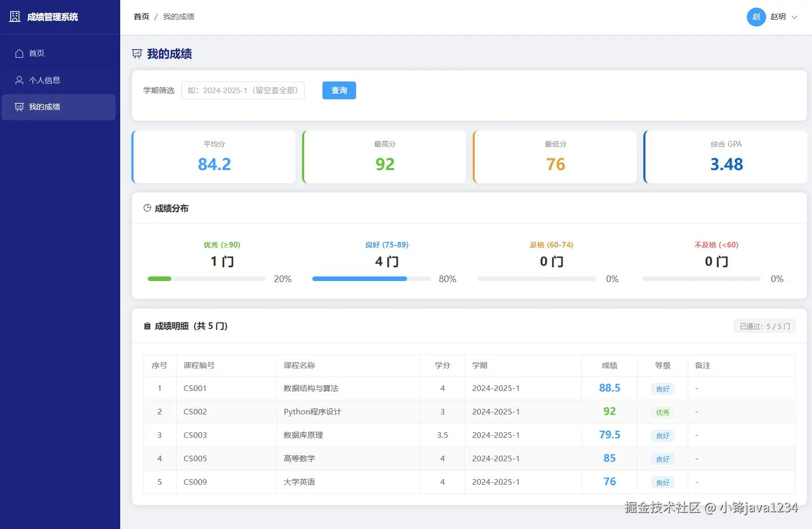Click the presentation board icon next to sidebar 我的成绩

(19, 107)
